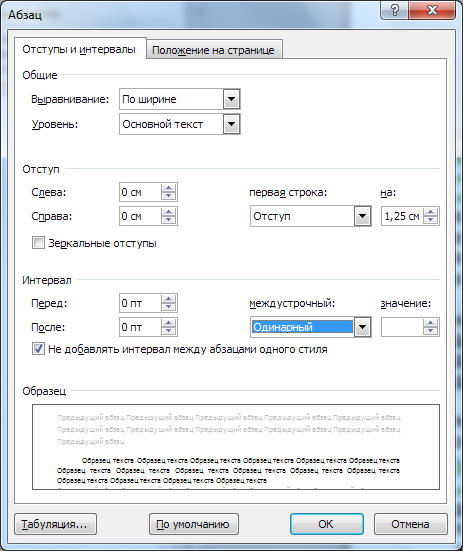Decrease значение spacing with down arrow
Image resolution: width=463 pixels, height=551 pixels.
(x=431, y=331)
